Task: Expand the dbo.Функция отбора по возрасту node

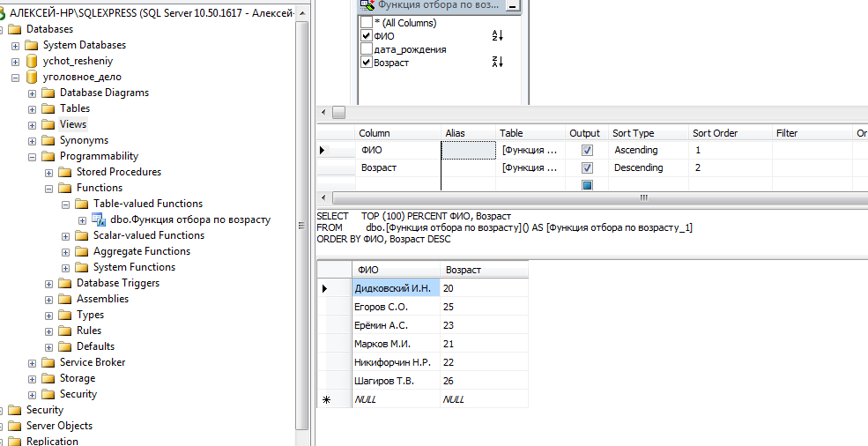Action: 82,220
